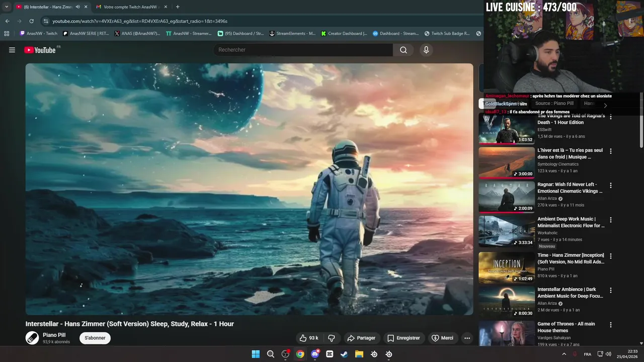
Task: Open Discord from the taskbar
Action: (x=315, y=354)
